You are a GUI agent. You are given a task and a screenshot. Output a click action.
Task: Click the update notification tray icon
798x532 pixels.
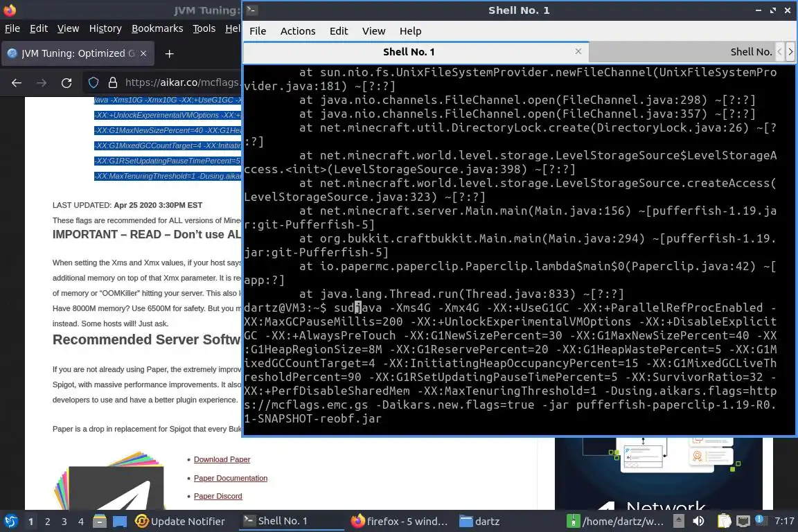pyautogui.click(x=761, y=520)
